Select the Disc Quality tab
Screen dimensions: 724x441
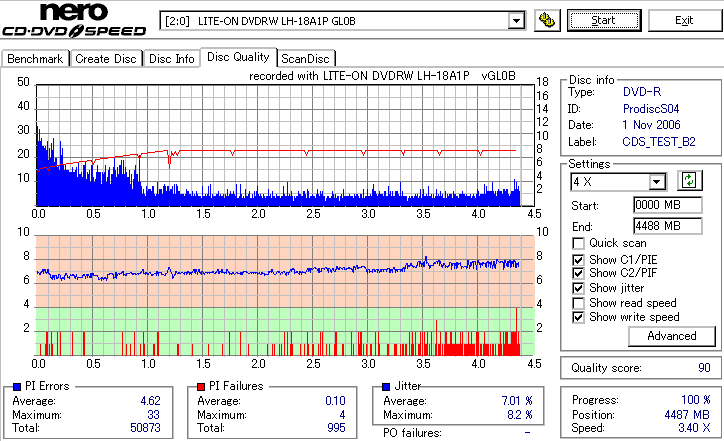click(238, 57)
